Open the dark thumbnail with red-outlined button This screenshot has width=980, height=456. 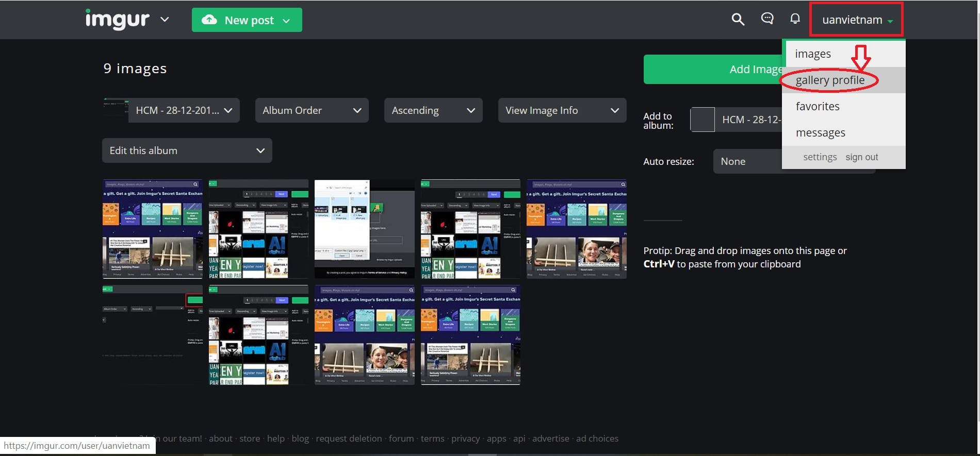pyautogui.click(x=153, y=335)
